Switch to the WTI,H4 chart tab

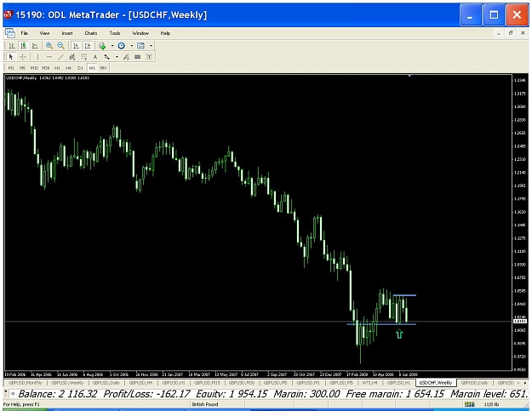pyautogui.click(x=369, y=383)
